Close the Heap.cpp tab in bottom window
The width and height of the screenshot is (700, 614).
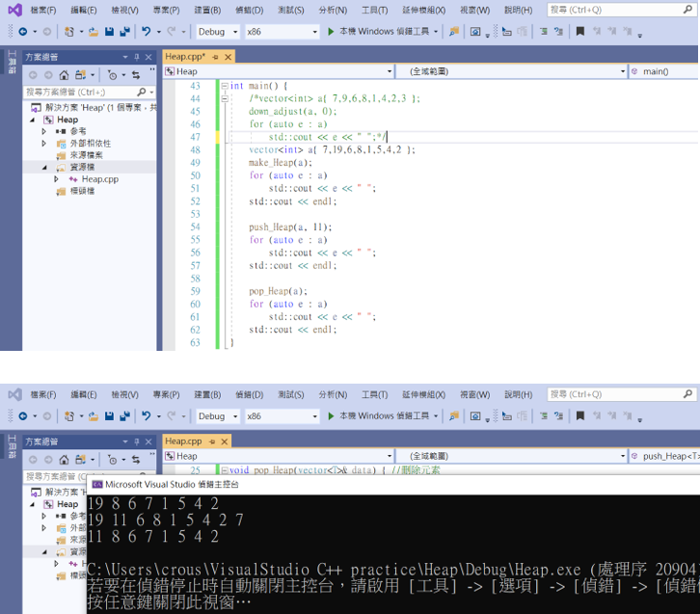click(x=224, y=441)
